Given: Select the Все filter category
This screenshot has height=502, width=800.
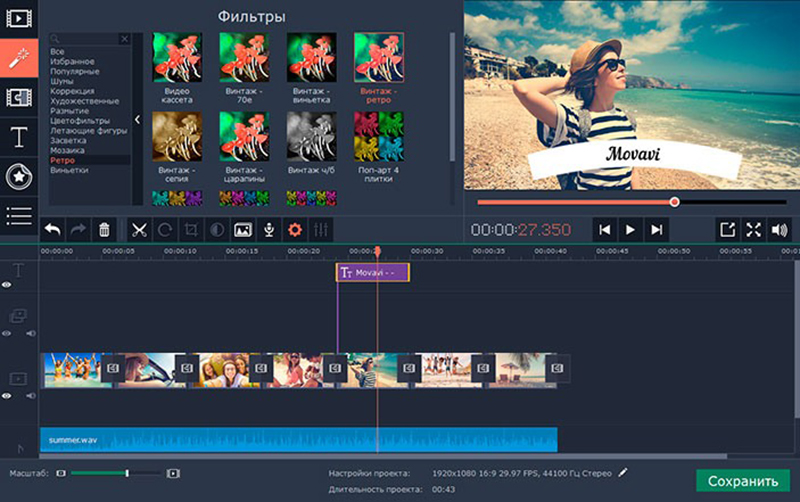Looking at the screenshot, I should (x=57, y=52).
